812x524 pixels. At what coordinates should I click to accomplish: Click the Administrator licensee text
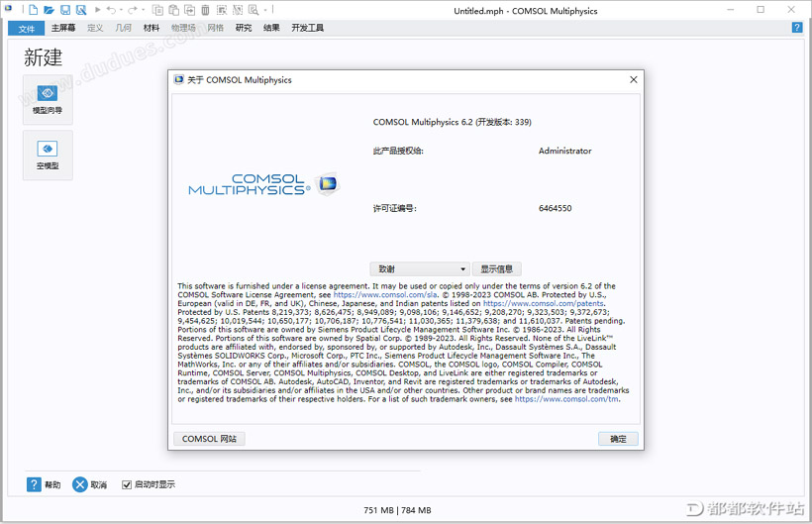(x=565, y=151)
